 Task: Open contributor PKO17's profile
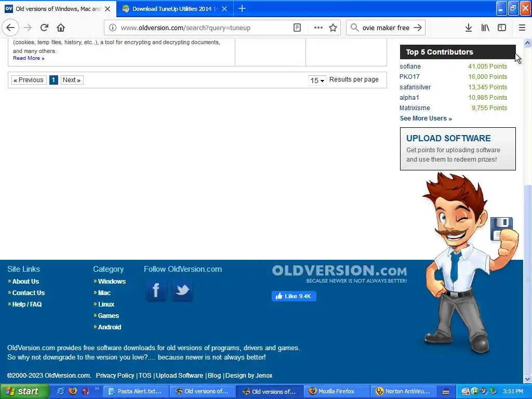(x=409, y=77)
